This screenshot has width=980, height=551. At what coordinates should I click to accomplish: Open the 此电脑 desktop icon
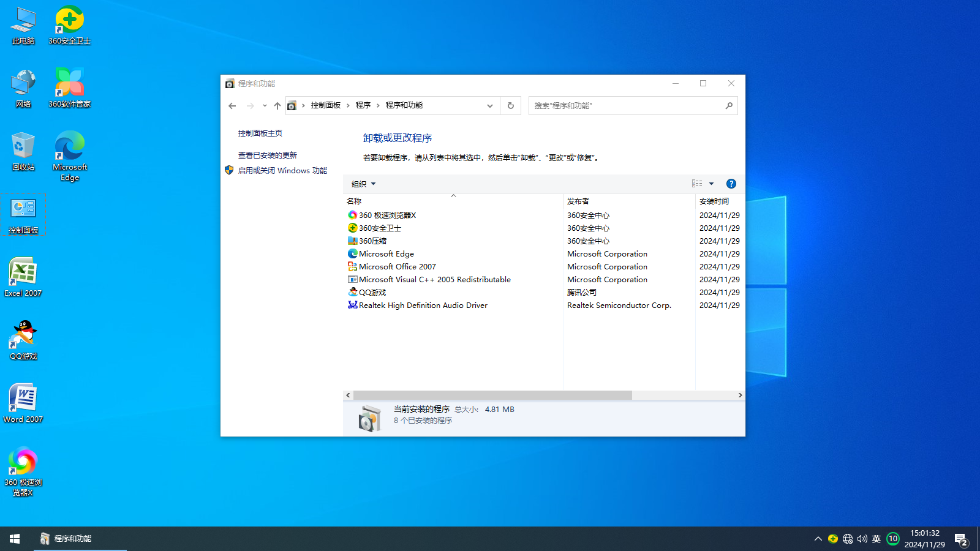[x=23, y=26]
